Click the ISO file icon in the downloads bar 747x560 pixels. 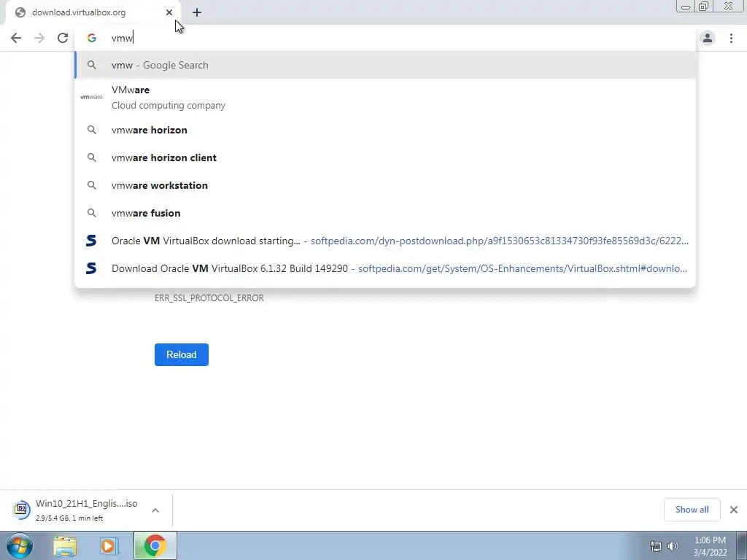21,510
